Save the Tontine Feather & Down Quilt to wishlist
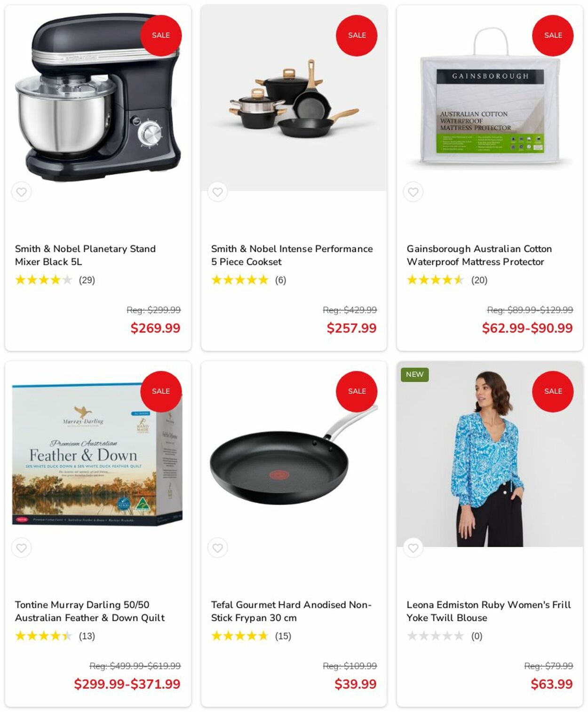 tap(22, 548)
